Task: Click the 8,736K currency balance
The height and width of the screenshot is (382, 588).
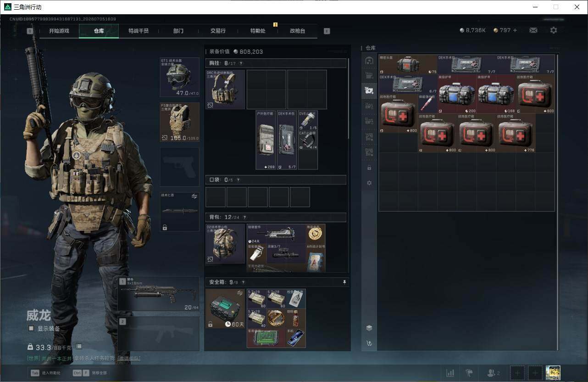Action: tap(473, 30)
